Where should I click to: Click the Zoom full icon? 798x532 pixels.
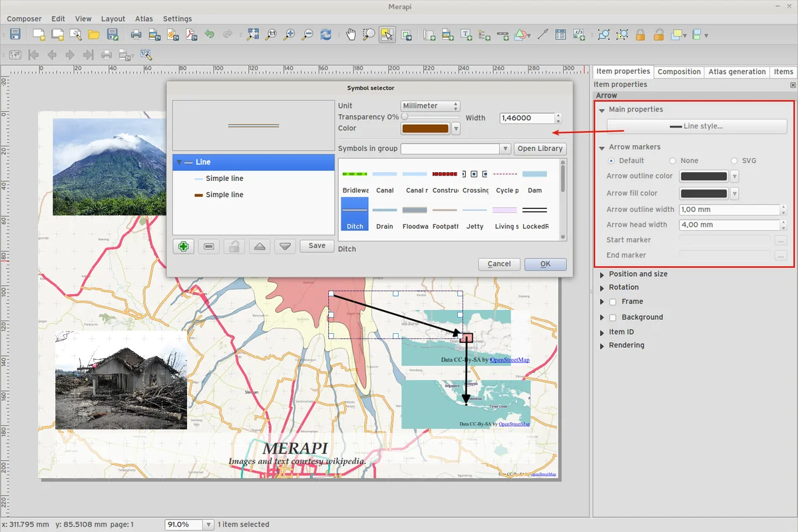(253, 35)
